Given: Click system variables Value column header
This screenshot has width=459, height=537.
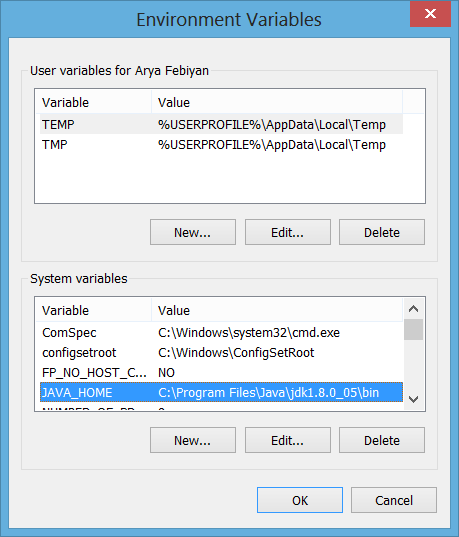Looking at the screenshot, I should 277,310.
